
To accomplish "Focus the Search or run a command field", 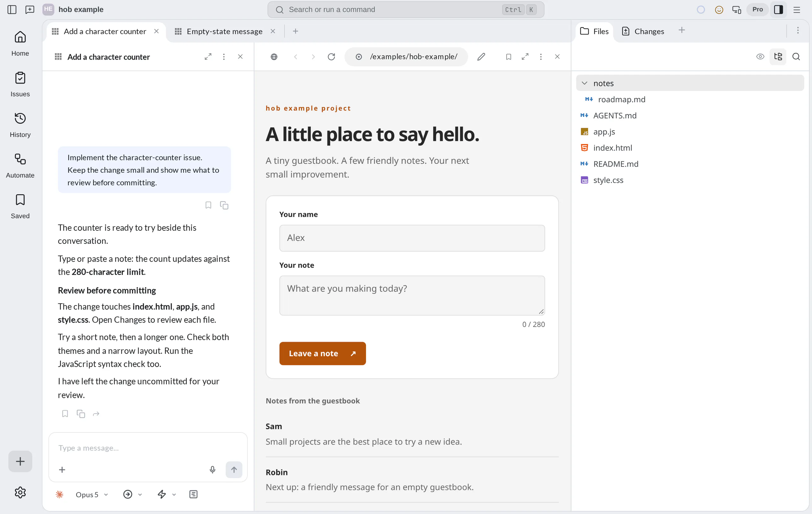I will [x=406, y=10].
